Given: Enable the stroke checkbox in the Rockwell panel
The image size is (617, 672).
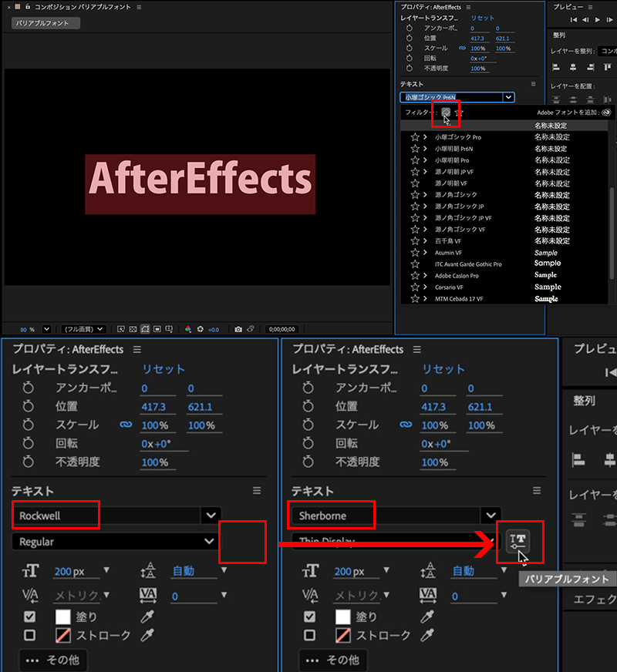Looking at the screenshot, I should point(29,636).
